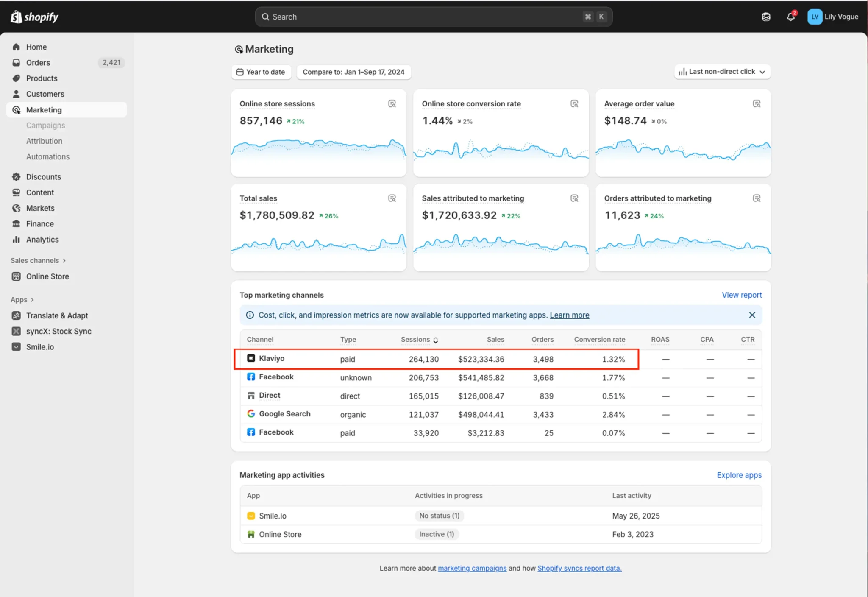Viewport: 868px width, 597px height.
Task: Open the Last non-direct click dropdown
Action: tap(722, 72)
